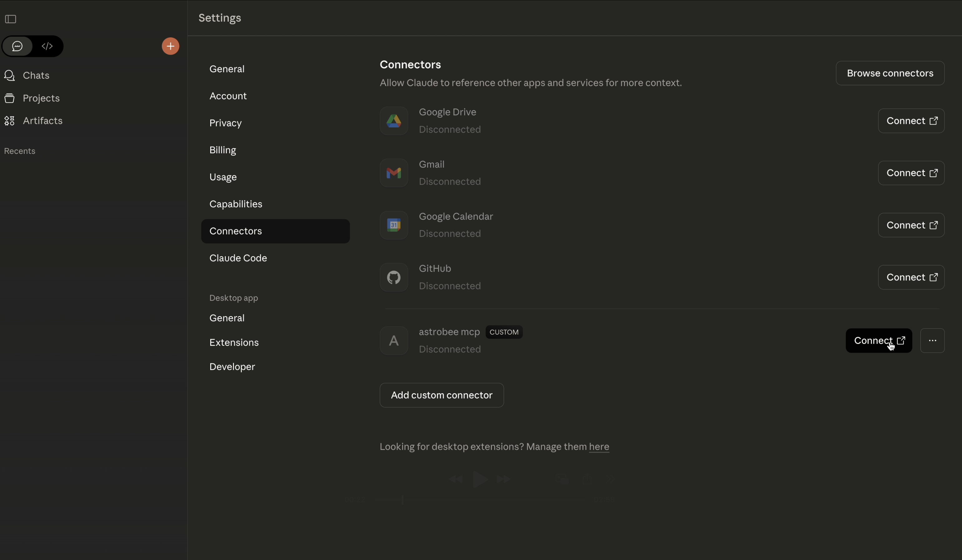Click Add custom connector

441,395
